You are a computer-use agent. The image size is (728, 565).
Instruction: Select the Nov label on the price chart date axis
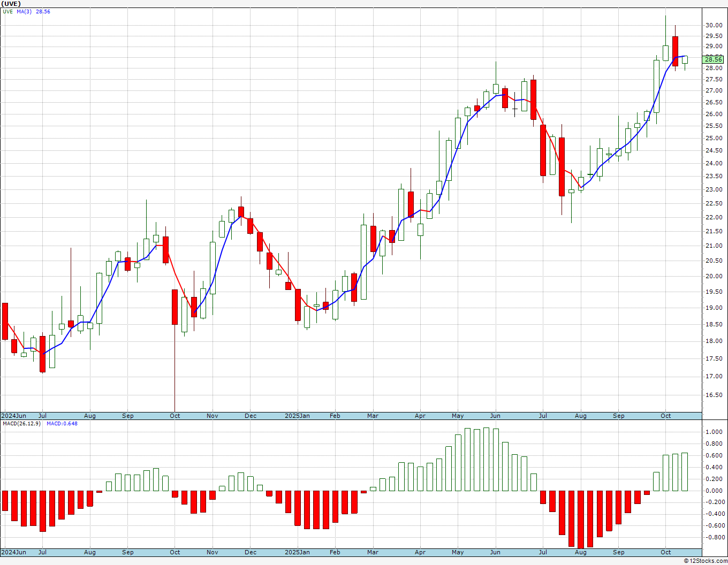pyautogui.click(x=213, y=416)
